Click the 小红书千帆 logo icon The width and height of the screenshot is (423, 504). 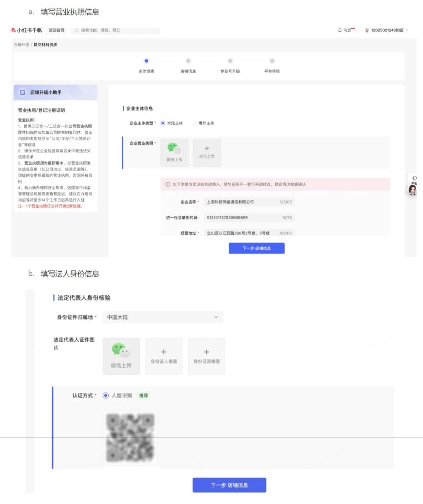click(x=12, y=30)
